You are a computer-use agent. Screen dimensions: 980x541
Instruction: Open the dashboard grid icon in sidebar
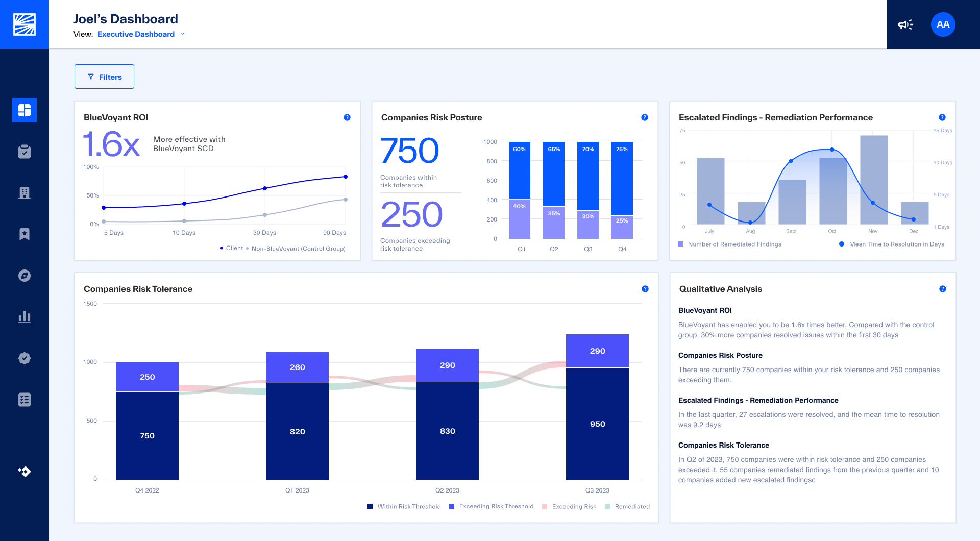click(24, 110)
